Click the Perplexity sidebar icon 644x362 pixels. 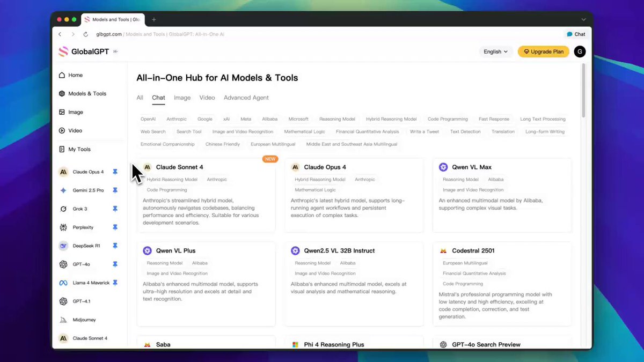tap(63, 227)
